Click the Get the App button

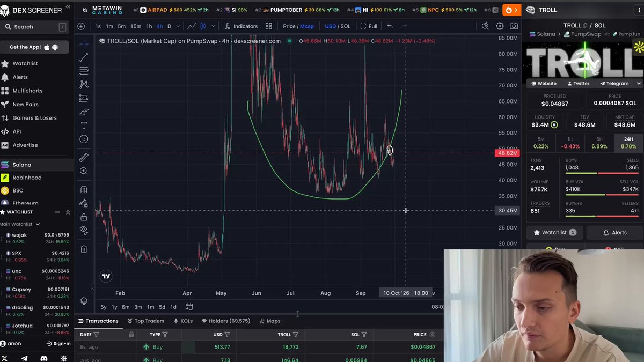(x=34, y=47)
